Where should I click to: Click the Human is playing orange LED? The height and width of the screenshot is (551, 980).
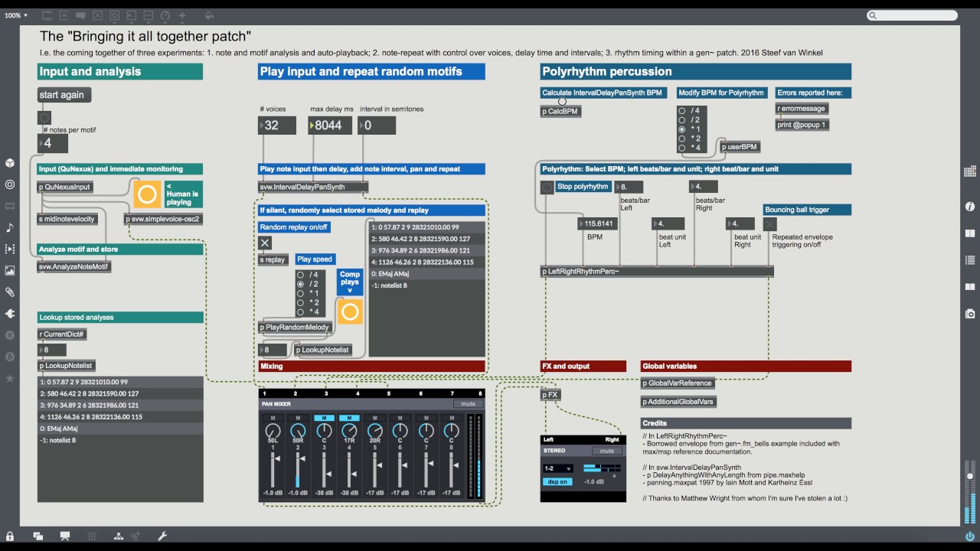146,194
